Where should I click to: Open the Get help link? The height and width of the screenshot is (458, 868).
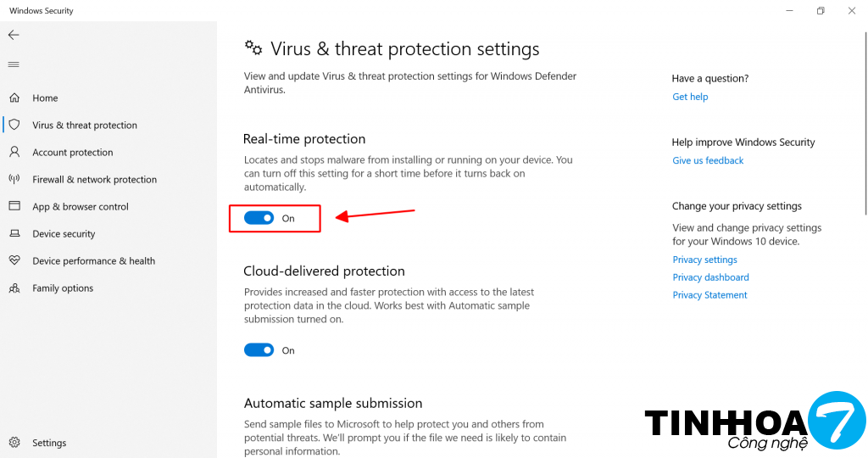tap(690, 97)
